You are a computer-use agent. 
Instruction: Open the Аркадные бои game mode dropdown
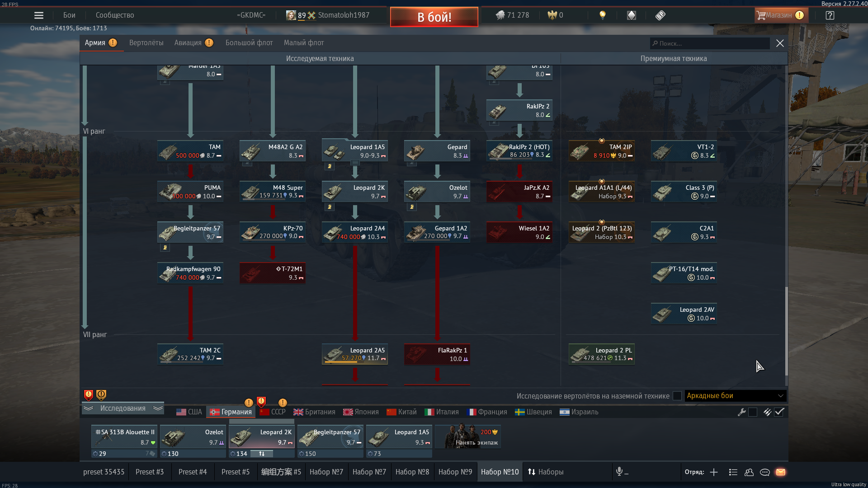(736, 396)
